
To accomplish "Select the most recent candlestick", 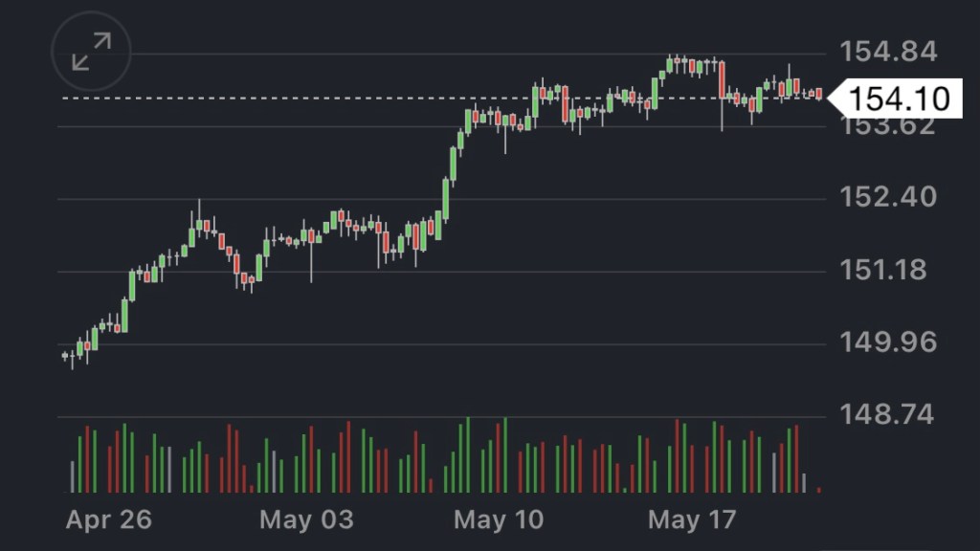I will coord(819,93).
